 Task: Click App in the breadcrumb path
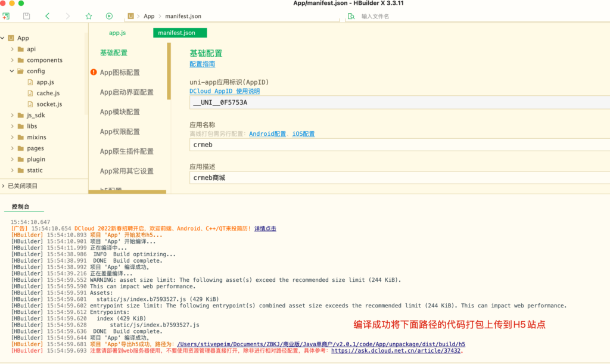point(149,16)
